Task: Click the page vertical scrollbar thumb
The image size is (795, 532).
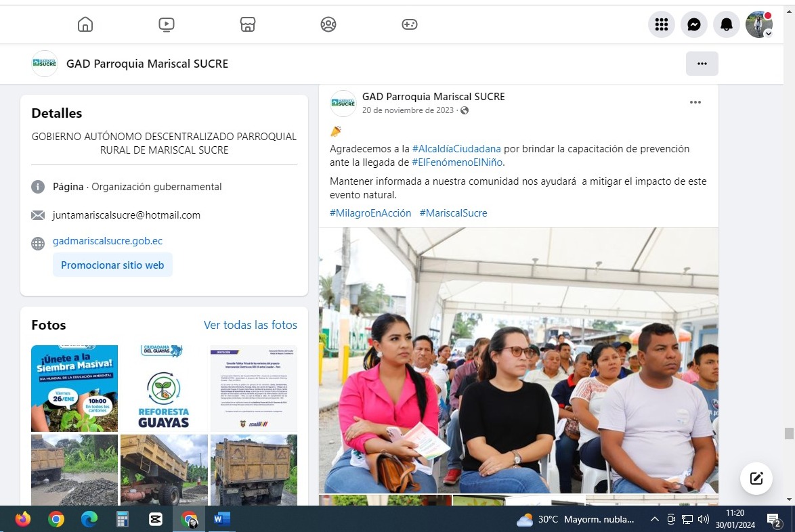Action: pos(789,434)
